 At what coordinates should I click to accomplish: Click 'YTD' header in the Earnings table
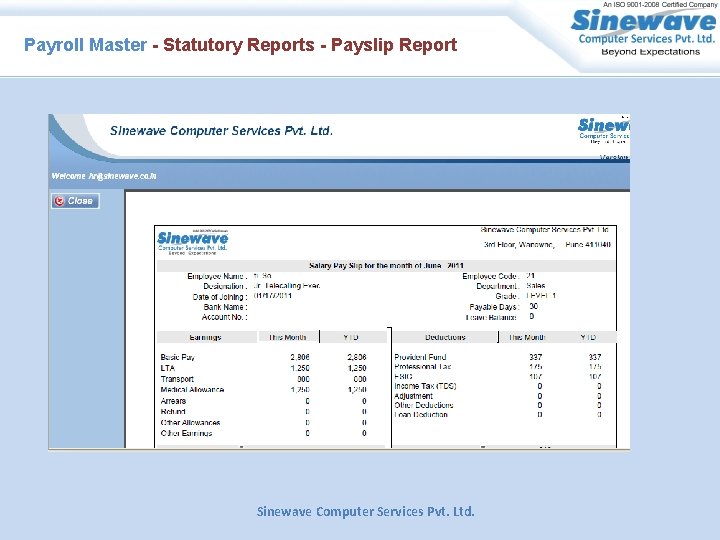point(351,338)
